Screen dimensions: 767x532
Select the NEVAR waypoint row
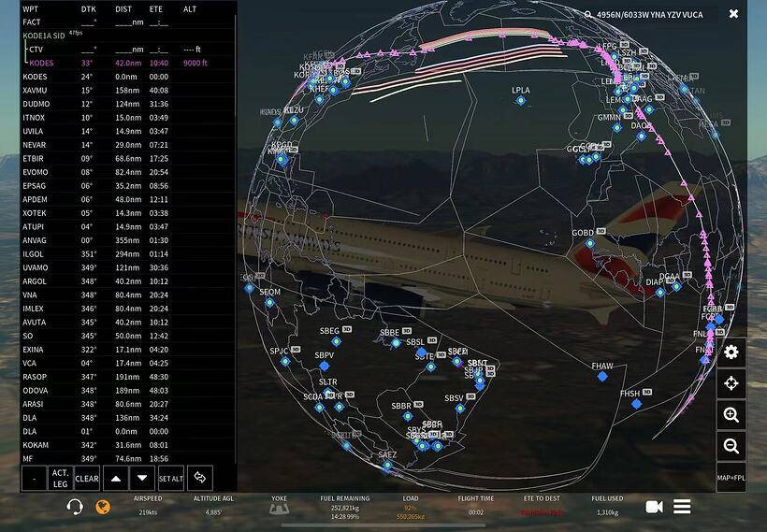tap(127, 145)
